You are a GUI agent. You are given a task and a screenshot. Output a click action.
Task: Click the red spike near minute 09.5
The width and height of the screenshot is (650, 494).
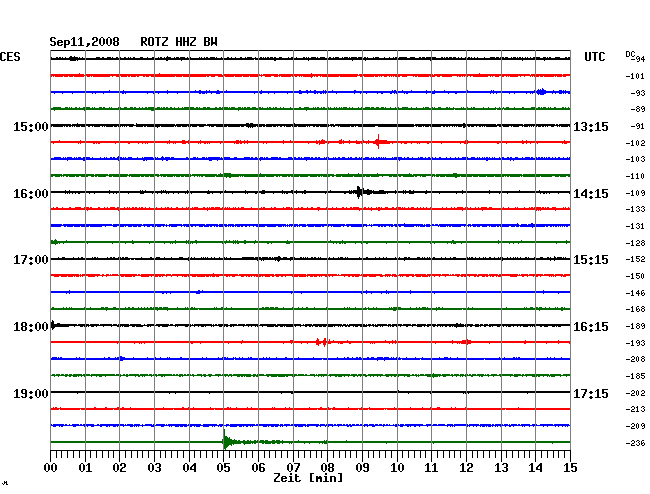tap(379, 142)
